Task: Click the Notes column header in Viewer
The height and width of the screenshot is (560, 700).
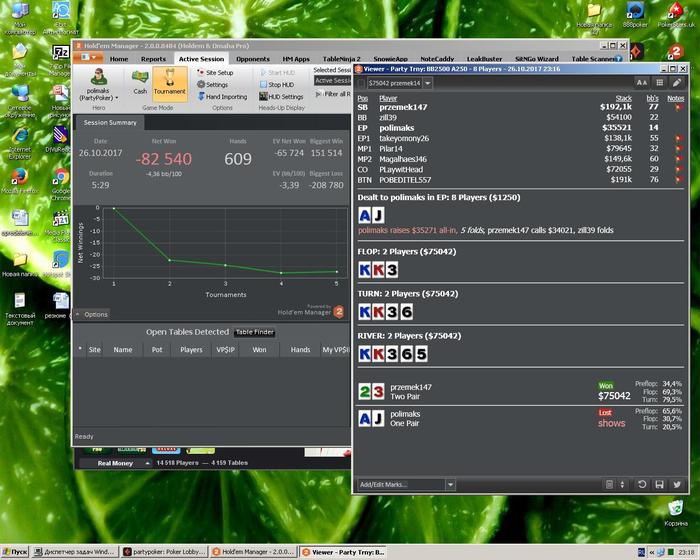Action: tap(675, 98)
